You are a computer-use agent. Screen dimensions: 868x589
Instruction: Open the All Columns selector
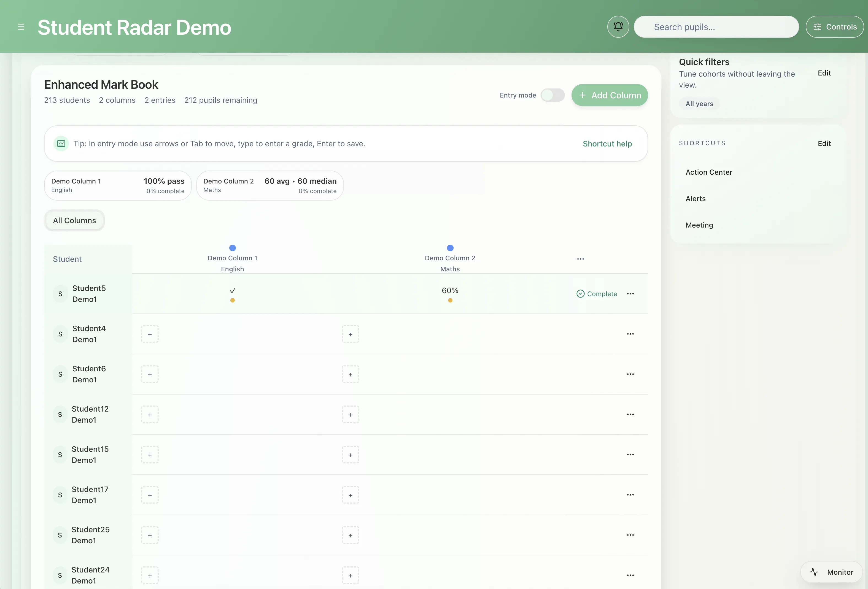point(74,220)
